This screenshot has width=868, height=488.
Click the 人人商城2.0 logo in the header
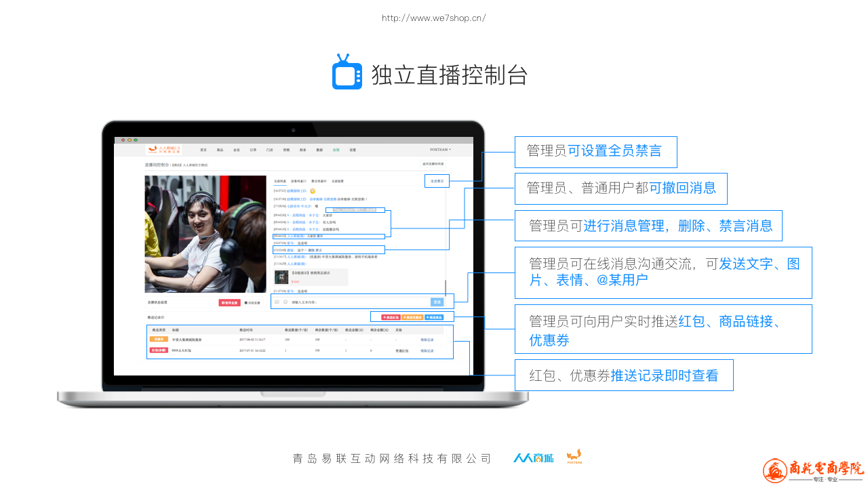click(x=163, y=150)
